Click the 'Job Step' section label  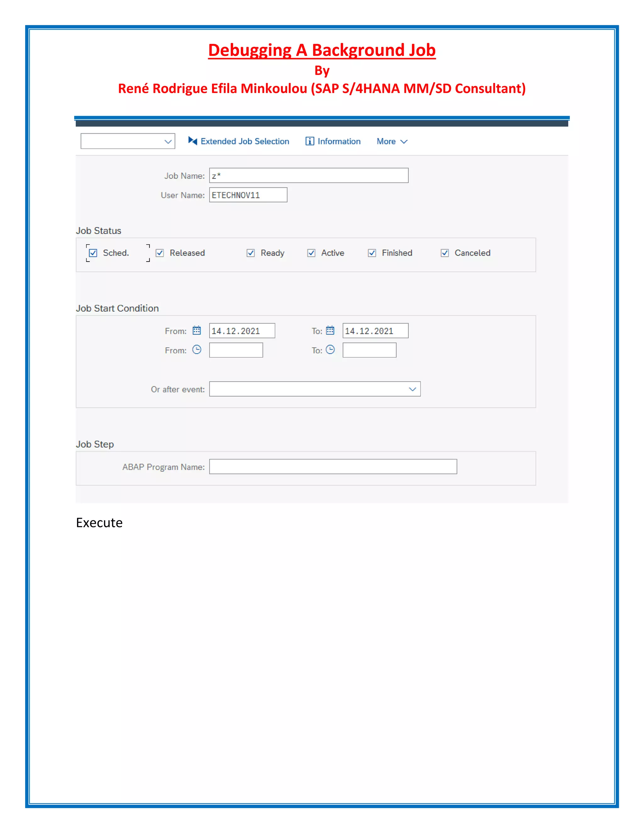(x=95, y=444)
